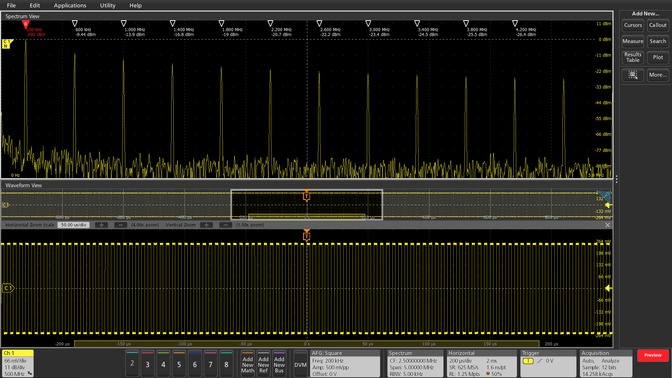Image resolution: width=672 pixels, height=378 pixels.
Task: Click the C1 handle in Spectrum View
Action: point(7,44)
